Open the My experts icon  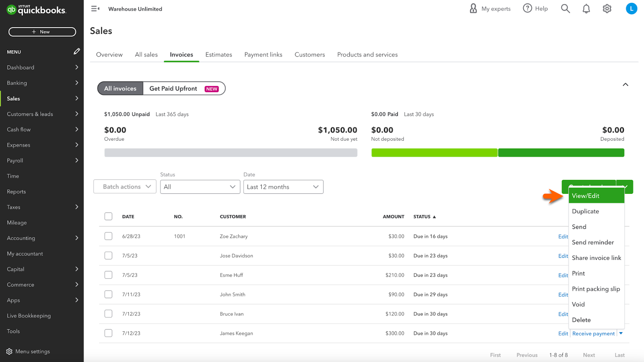473,8
